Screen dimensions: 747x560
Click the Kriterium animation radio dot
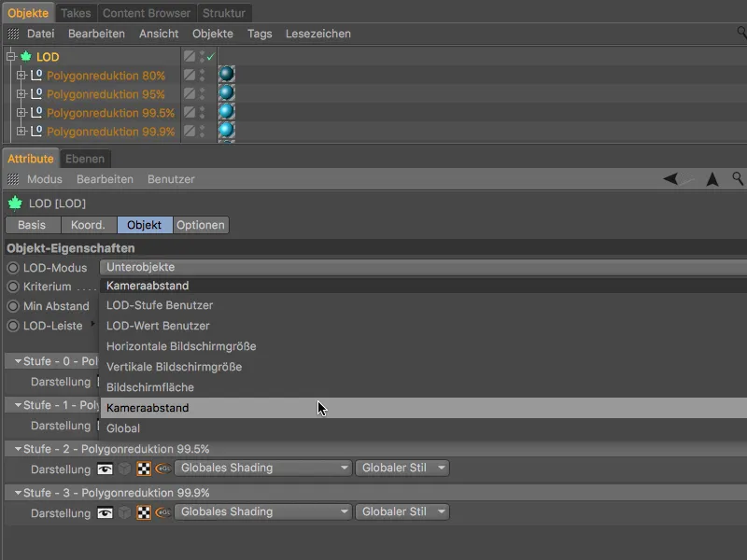[x=13, y=287]
